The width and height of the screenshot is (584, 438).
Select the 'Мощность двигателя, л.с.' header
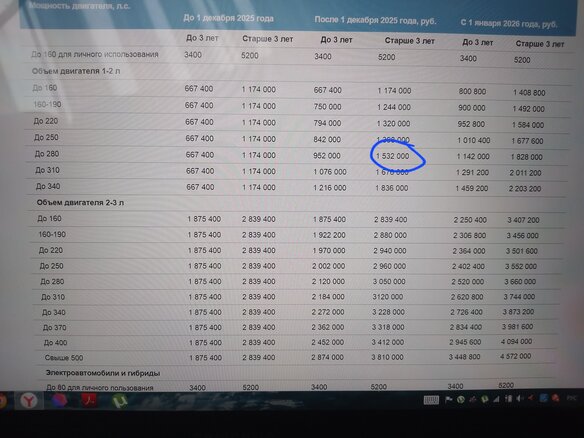(80, 6)
